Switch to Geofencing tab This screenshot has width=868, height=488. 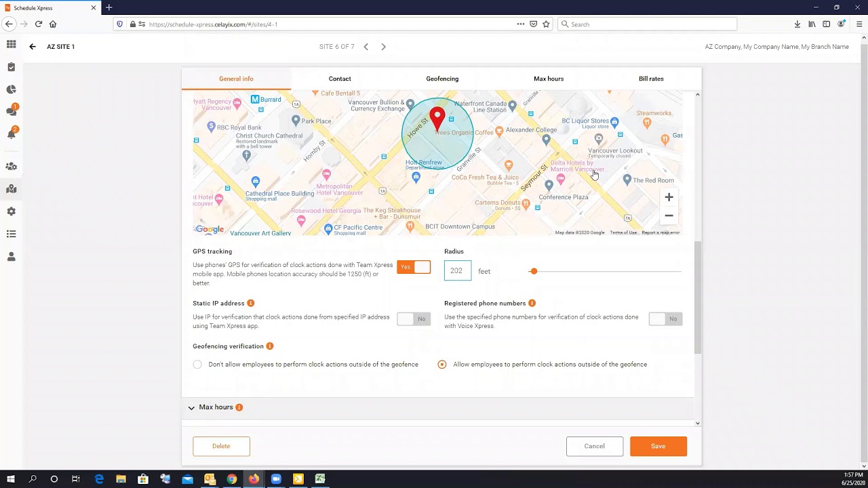click(442, 79)
